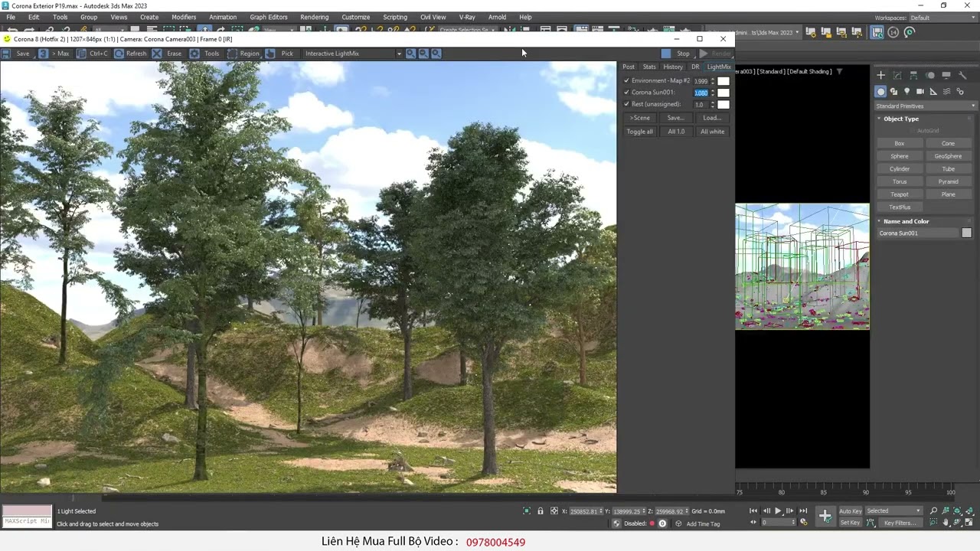Toggle Set Key mode
This screenshot has height=551, width=980.
pos(850,523)
